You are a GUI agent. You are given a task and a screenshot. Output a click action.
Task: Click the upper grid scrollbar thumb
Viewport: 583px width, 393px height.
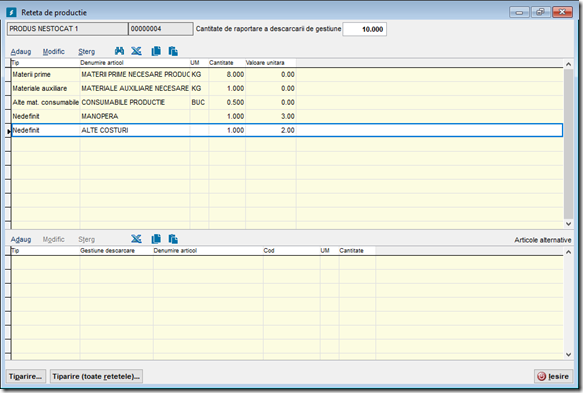[x=568, y=144]
